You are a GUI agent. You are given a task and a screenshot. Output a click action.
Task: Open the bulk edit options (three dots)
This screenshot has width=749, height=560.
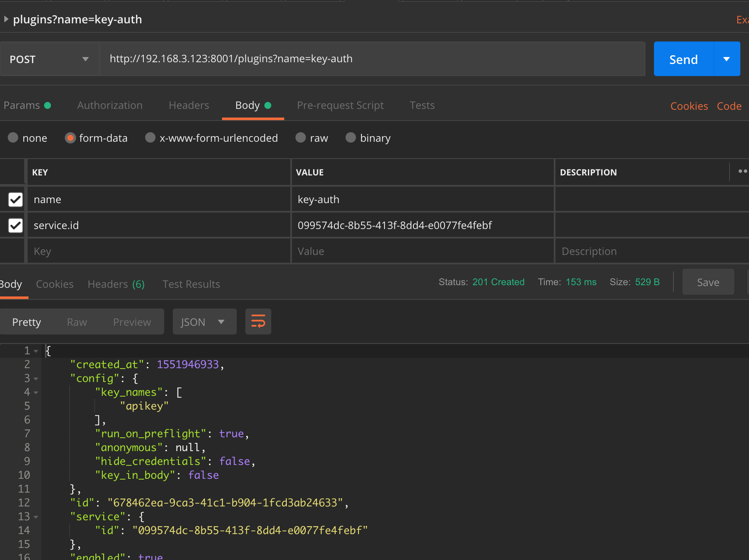click(x=743, y=172)
